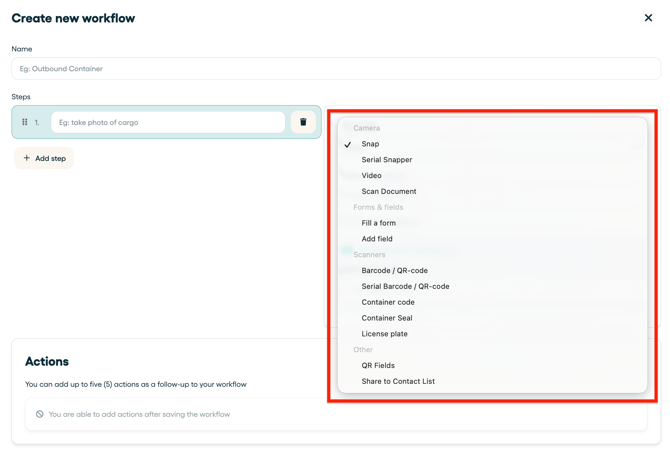
Task: Click the Camera section header
Action: pos(366,128)
